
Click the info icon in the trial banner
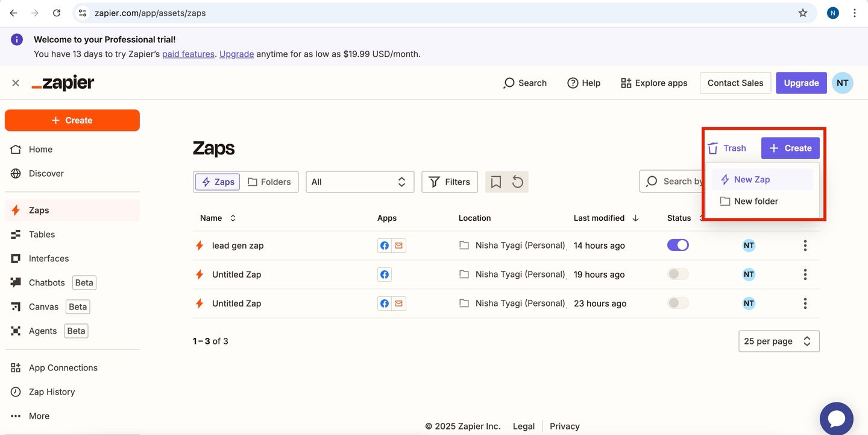[x=17, y=40]
